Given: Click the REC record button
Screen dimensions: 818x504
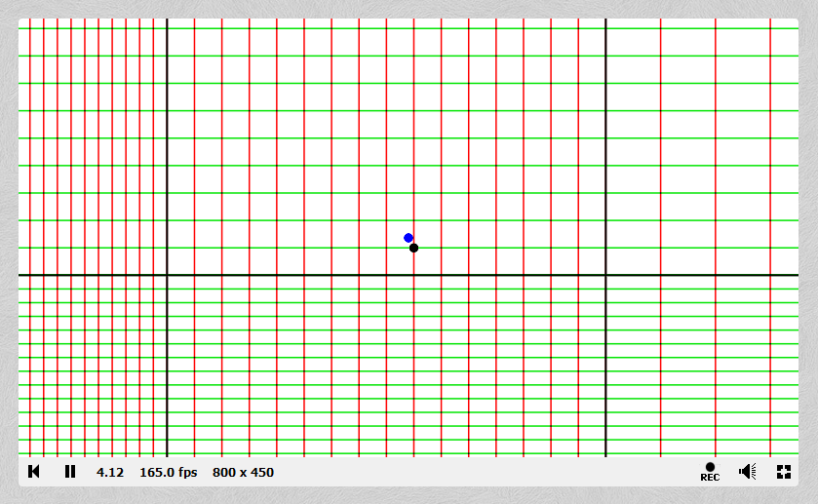Looking at the screenshot, I should click(x=710, y=472).
